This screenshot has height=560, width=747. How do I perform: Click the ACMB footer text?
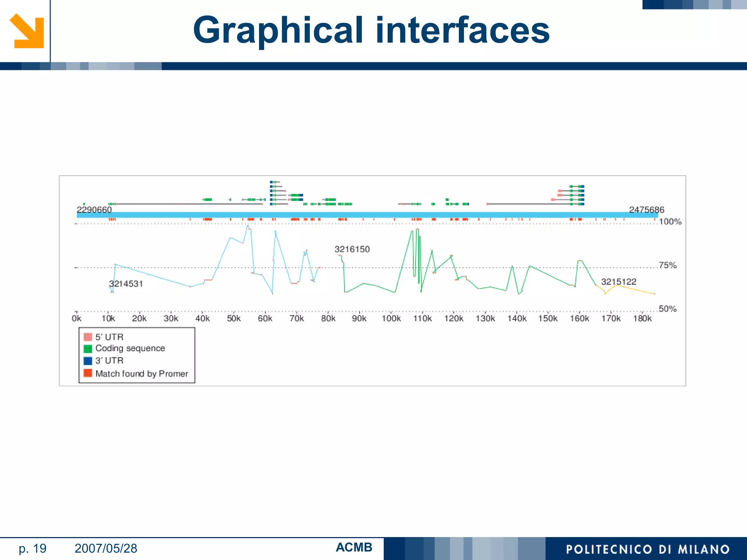pos(354,547)
